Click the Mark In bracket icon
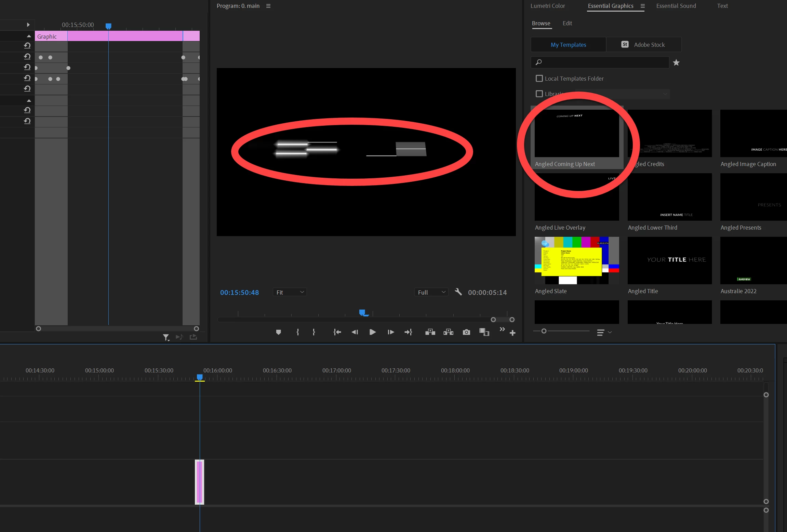This screenshot has width=787, height=532. coord(297,332)
